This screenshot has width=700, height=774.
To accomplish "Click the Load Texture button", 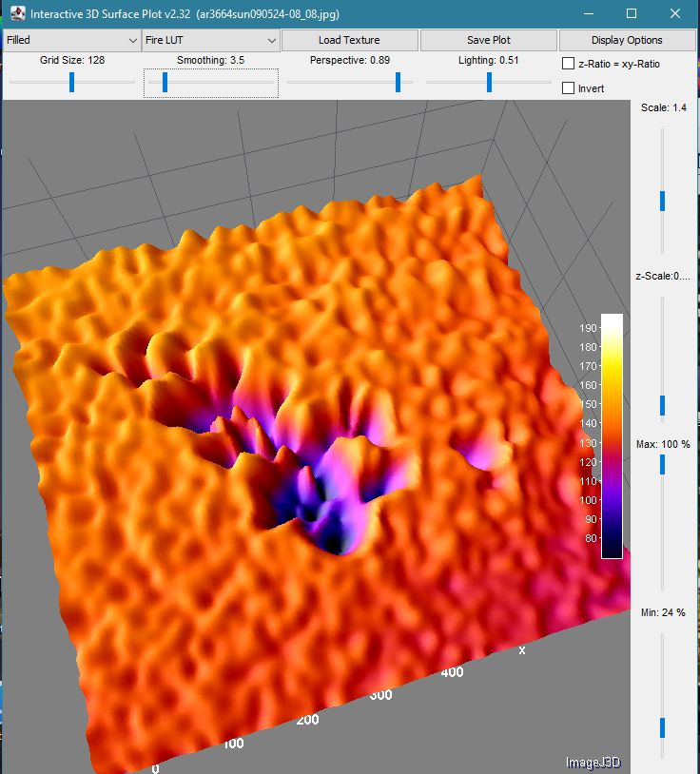I will [x=349, y=40].
